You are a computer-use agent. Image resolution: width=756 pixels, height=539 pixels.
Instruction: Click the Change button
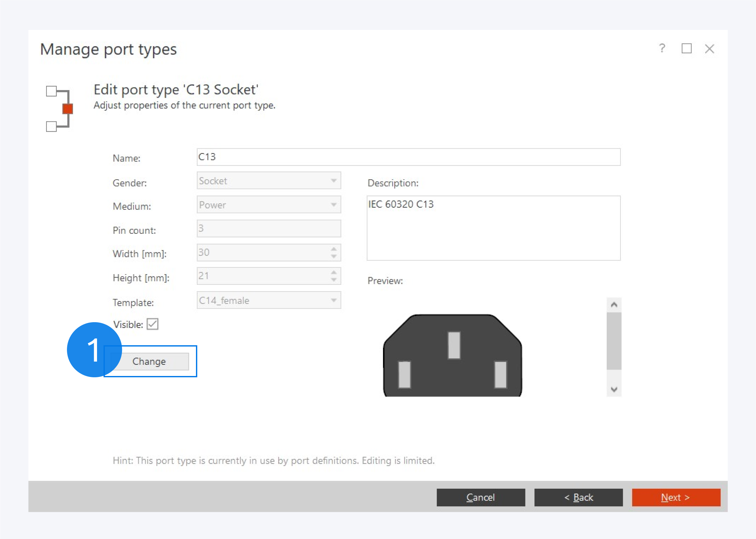(x=149, y=361)
